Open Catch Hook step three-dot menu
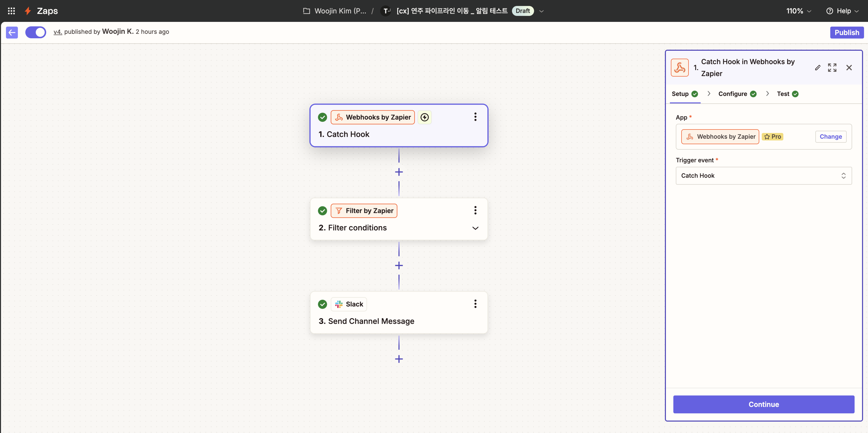The width and height of the screenshot is (868, 433). click(x=475, y=117)
